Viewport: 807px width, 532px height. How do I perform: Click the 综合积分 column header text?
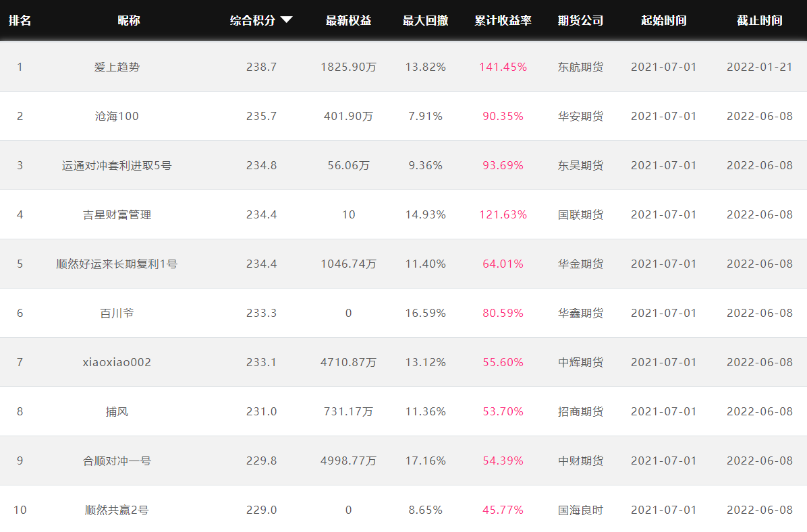click(253, 21)
